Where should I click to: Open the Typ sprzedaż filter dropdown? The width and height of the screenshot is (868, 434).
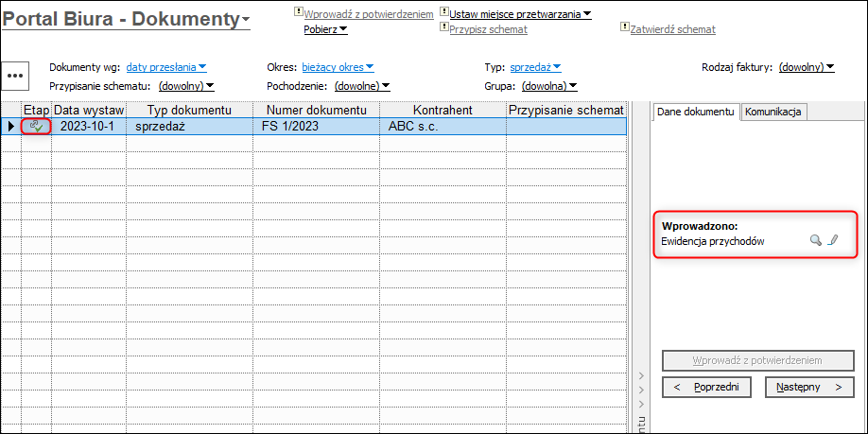click(x=535, y=67)
